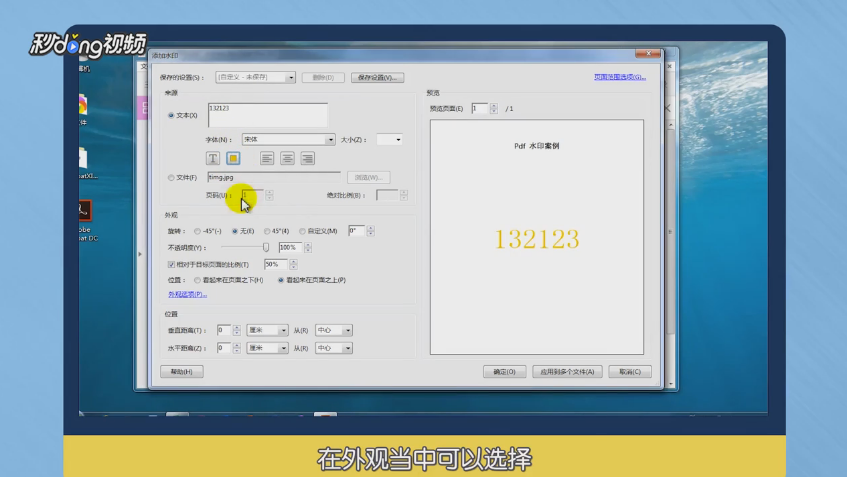The image size is (847, 477).
Task: Choose -45° rotation option
Action: pos(198,231)
